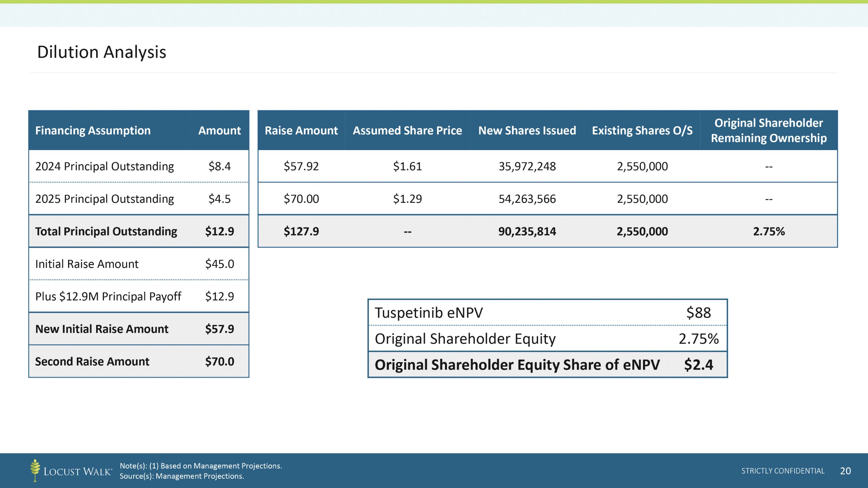The height and width of the screenshot is (488, 868).
Task: Click Original Shareholder Remaining Ownership header
Action: (768, 130)
